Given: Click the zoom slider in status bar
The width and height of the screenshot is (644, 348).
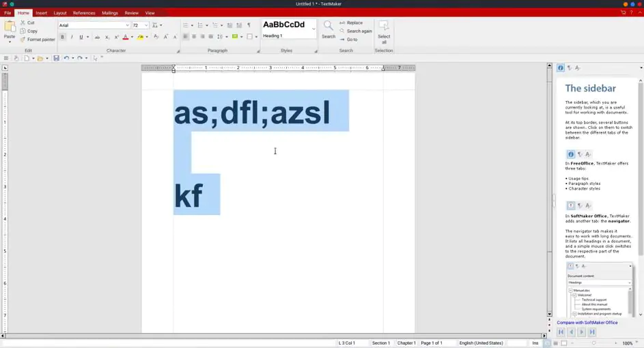Looking at the screenshot, I should (x=594, y=343).
